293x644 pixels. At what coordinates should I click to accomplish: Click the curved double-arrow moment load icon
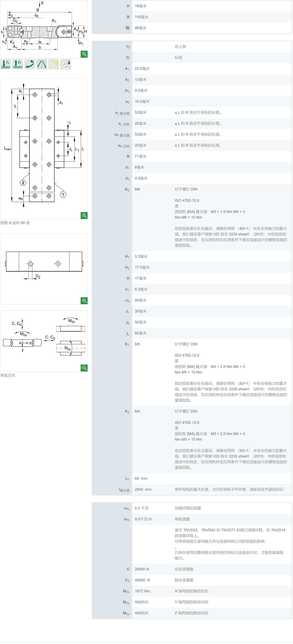click(30, 64)
